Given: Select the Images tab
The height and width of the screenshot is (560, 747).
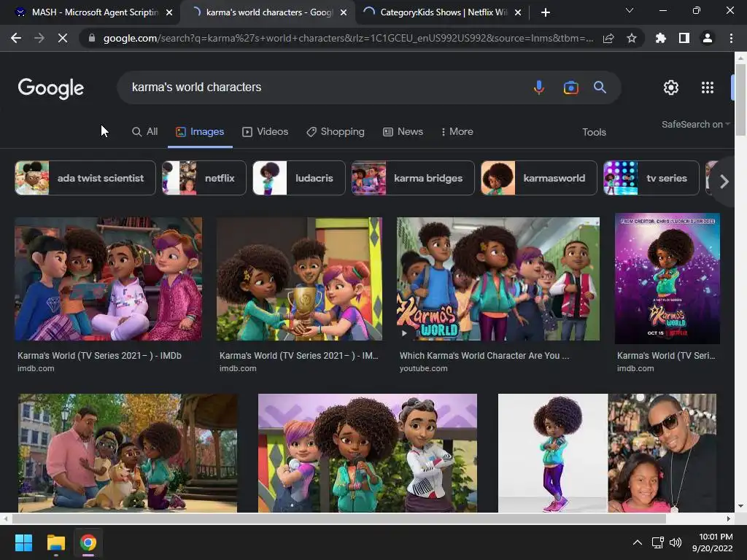Looking at the screenshot, I should [200, 131].
